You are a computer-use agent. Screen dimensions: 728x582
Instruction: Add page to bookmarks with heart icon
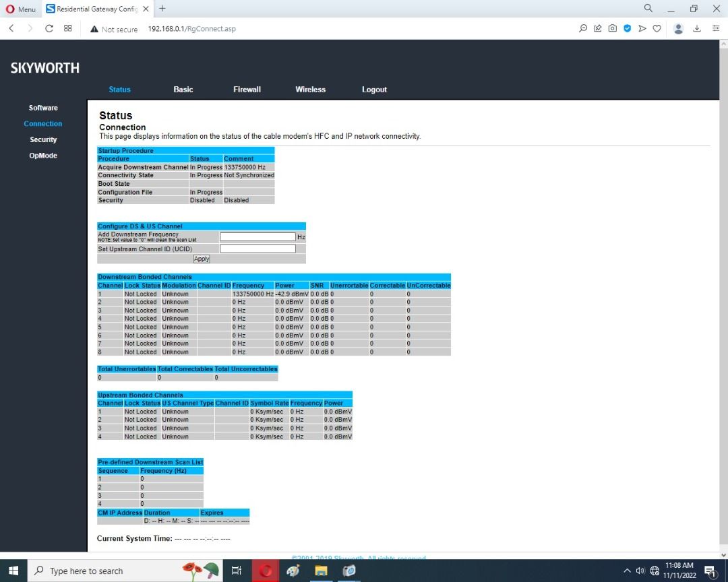[657, 28]
